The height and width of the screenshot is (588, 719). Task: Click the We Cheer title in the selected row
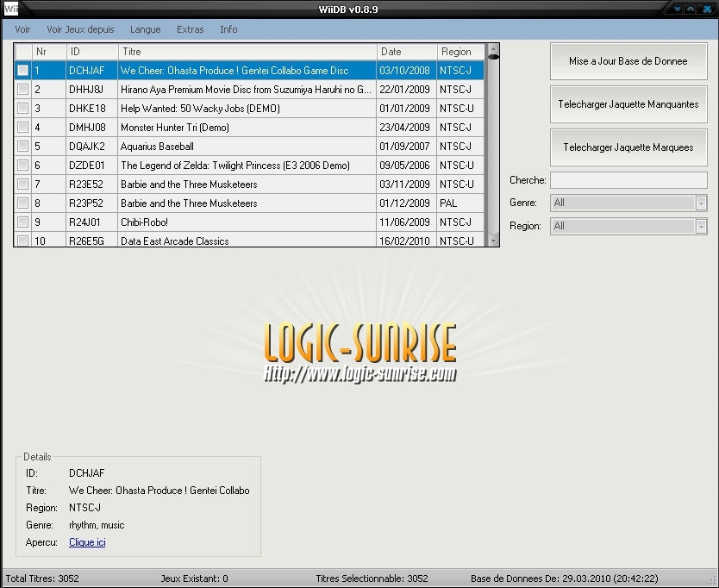coord(234,71)
